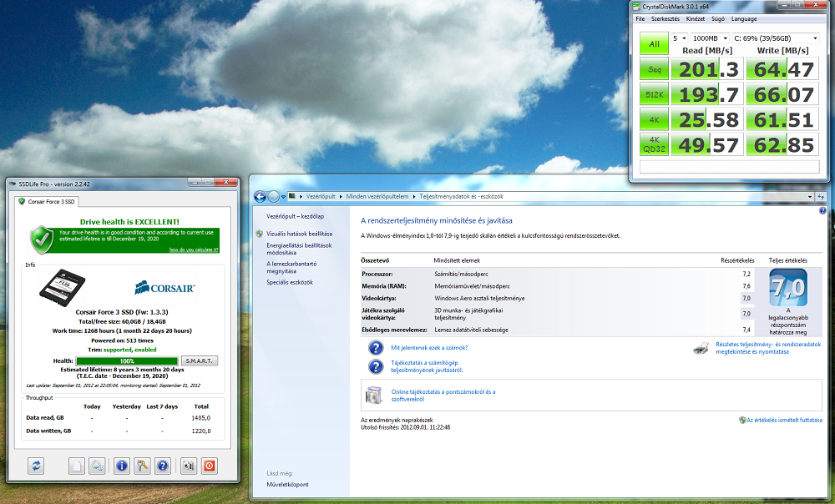
Task: Click the shield icon next to Vizuális hatások
Action: click(260, 234)
